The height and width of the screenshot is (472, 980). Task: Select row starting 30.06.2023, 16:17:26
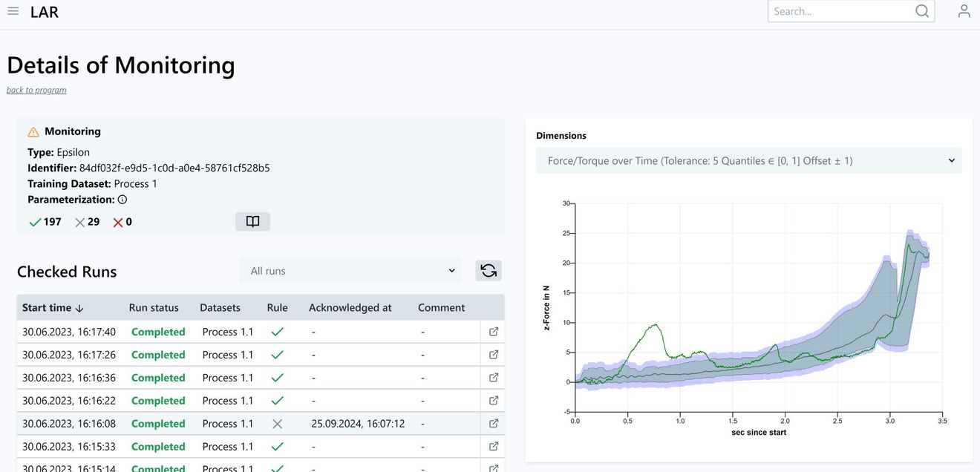coord(261,355)
